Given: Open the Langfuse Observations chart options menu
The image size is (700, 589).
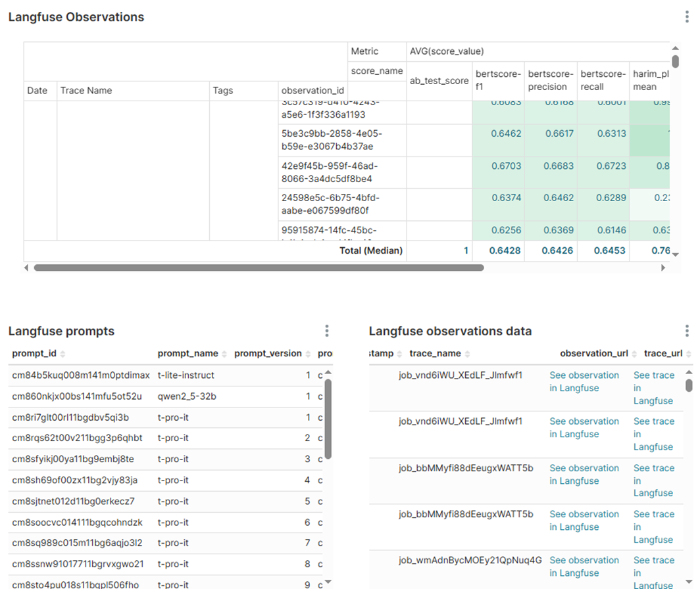Looking at the screenshot, I should click(687, 17).
